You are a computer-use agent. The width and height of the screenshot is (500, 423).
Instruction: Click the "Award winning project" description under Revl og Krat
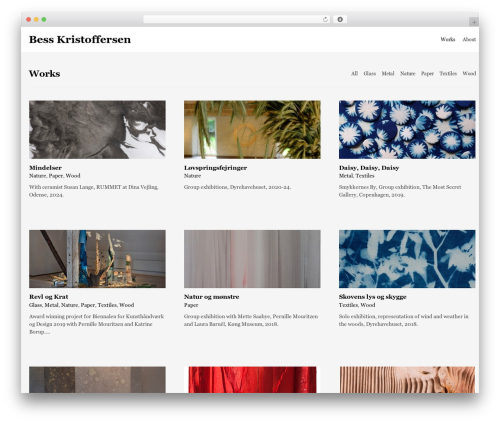(96, 324)
